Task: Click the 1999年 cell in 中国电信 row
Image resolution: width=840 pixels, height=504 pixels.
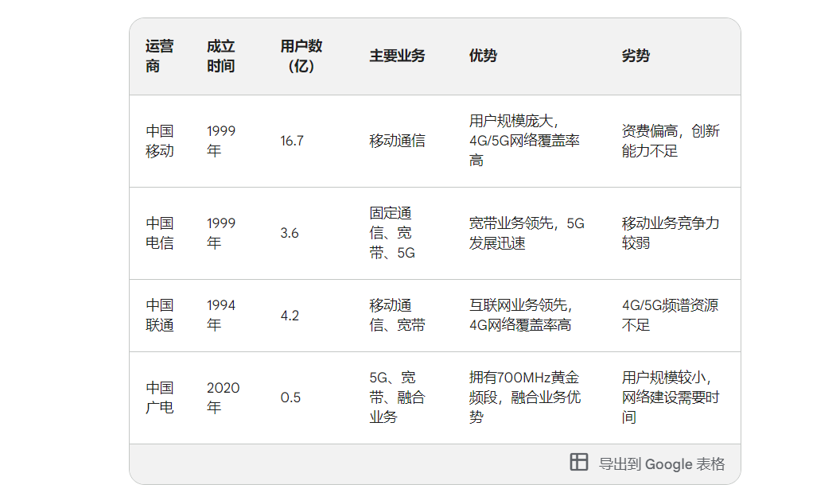Action: tap(221, 233)
